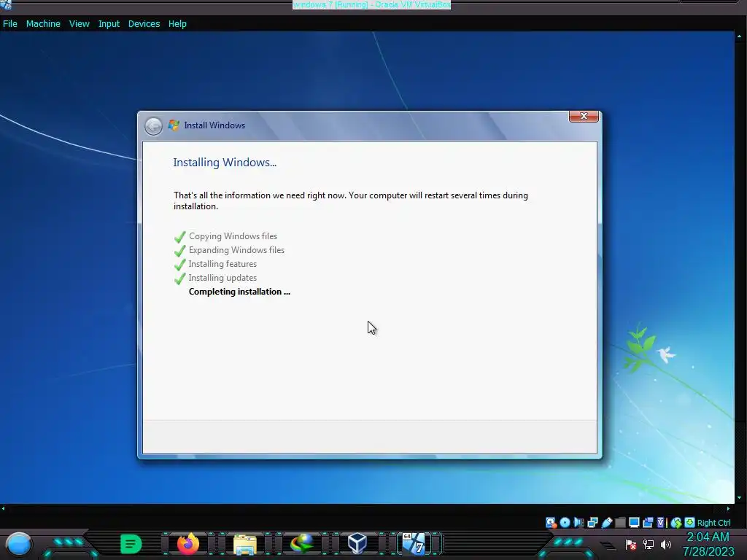
Task: Click the network adapters status icon
Action: [592, 523]
